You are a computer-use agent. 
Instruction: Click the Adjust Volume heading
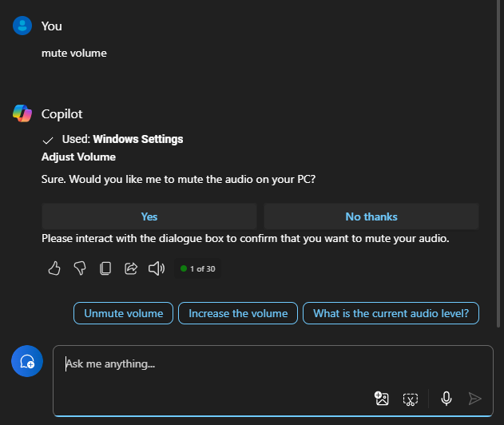tap(78, 157)
